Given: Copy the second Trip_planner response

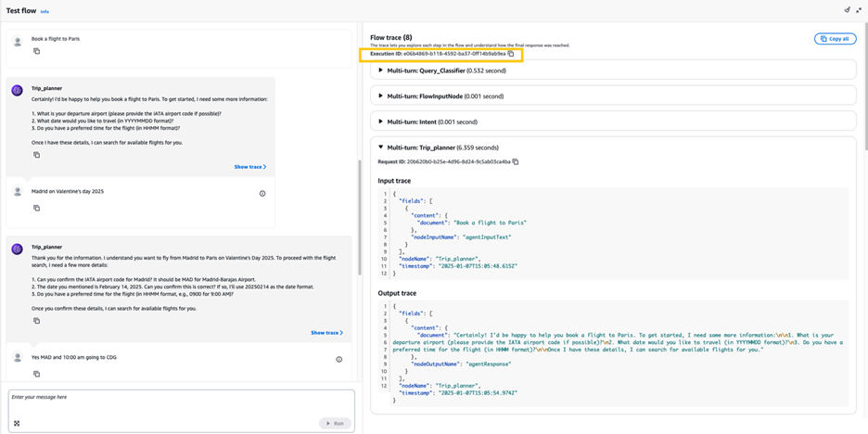Looking at the screenshot, I should pos(36,321).
